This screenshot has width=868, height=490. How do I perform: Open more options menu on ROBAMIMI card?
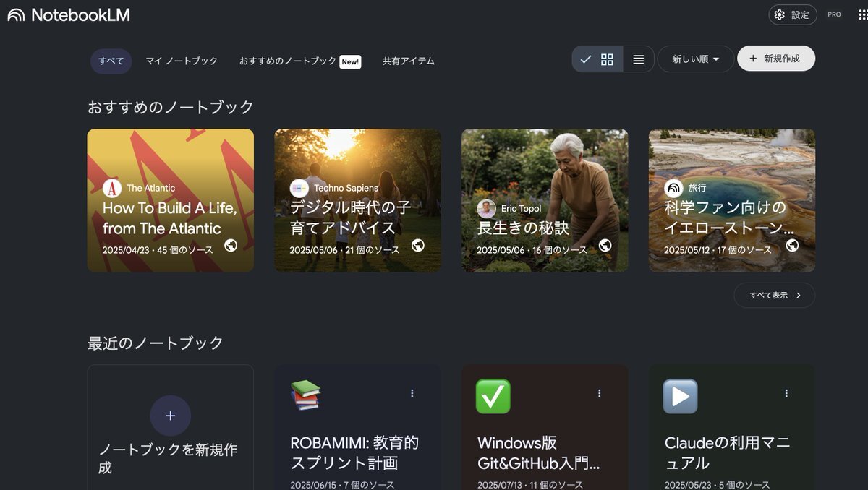tap(412, 393)
